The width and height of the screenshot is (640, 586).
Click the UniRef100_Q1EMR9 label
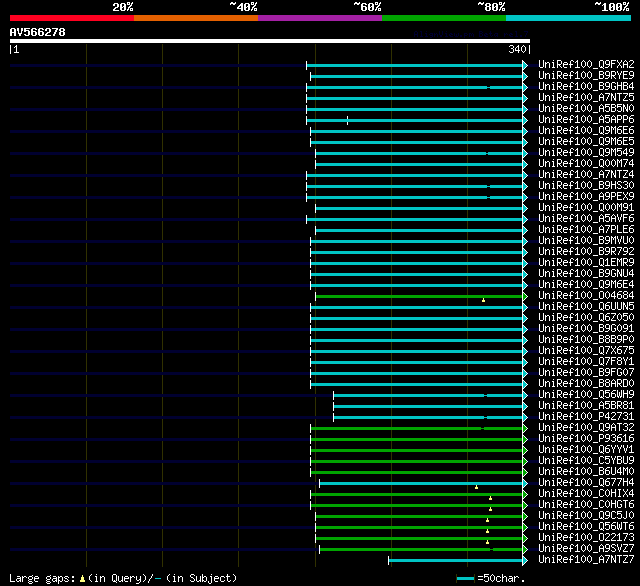(586, 263)
